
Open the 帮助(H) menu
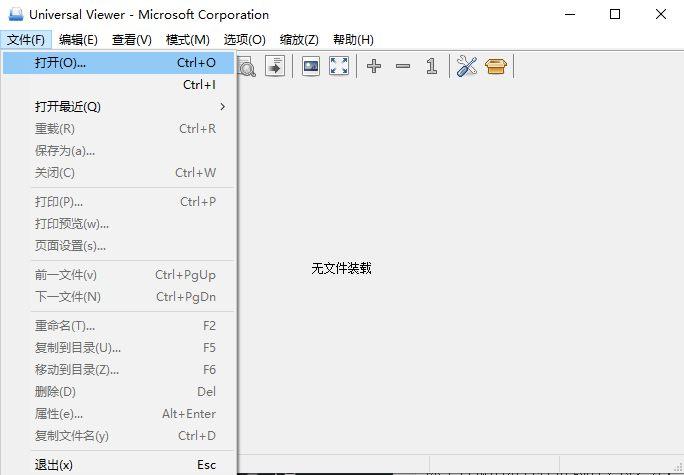pos(353,40)
